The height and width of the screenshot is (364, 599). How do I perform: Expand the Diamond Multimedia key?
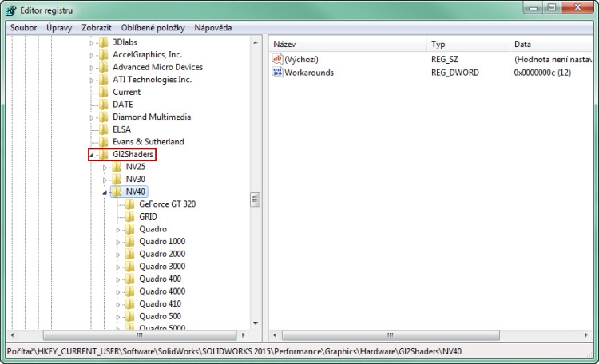91,118
